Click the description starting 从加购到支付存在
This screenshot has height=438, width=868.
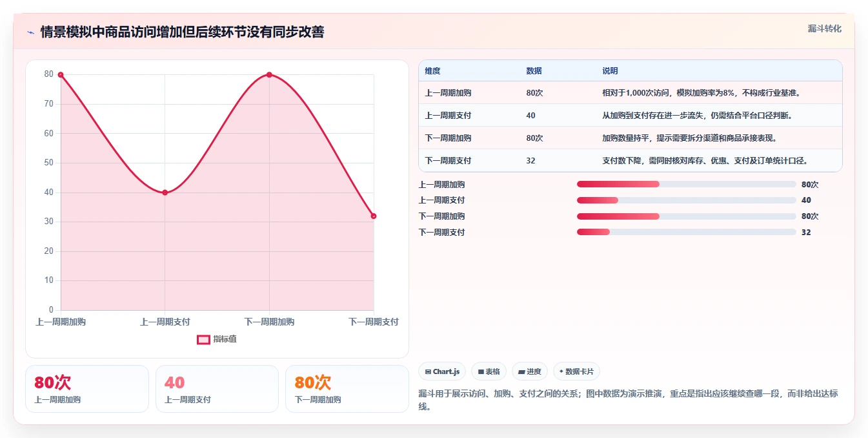click(x=697, y=116)
